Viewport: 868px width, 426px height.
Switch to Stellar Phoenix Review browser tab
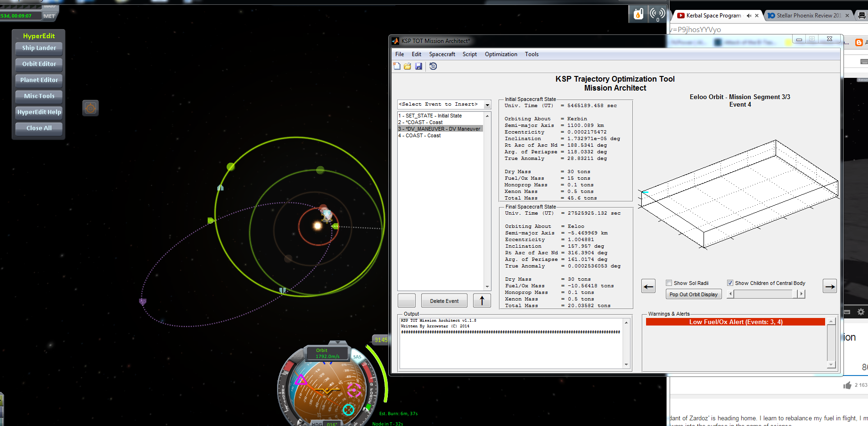[808, 16]
